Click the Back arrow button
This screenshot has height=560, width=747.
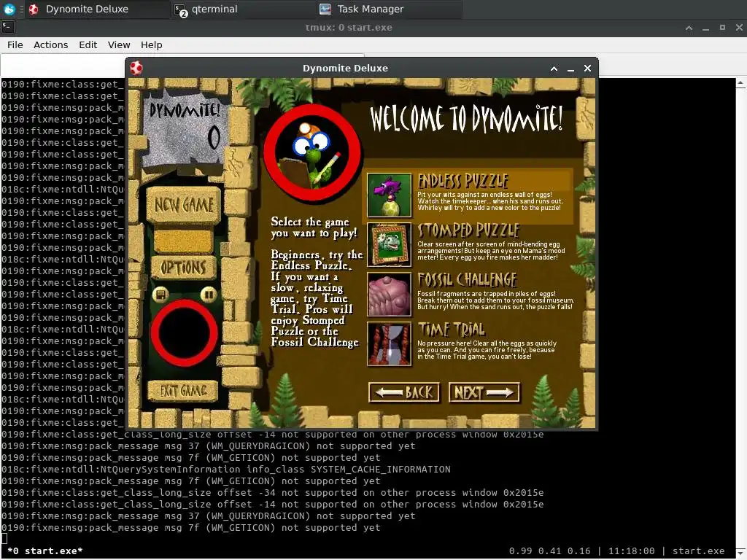(404, 392)
